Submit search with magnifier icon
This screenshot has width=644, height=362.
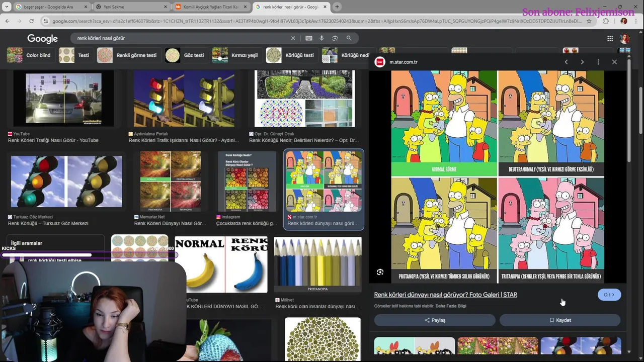349,38
